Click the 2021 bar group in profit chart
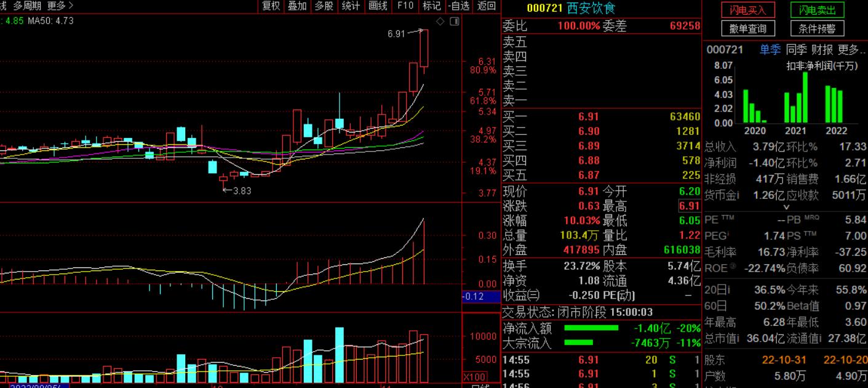Screen dimensions: 868x388 [x=795, y=97]
